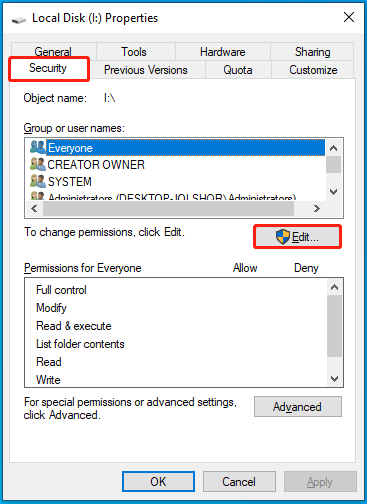Viewport: 367px width, 504px height.
Task: Open the Sharing tab
Action: pyautogui.click(x=312, y=52)
